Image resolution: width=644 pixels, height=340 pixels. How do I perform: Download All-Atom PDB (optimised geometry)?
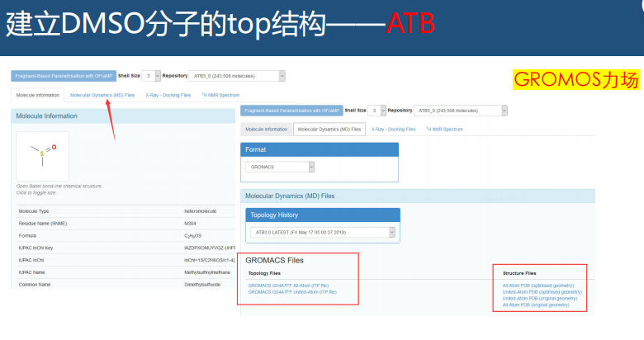(538, 286)
